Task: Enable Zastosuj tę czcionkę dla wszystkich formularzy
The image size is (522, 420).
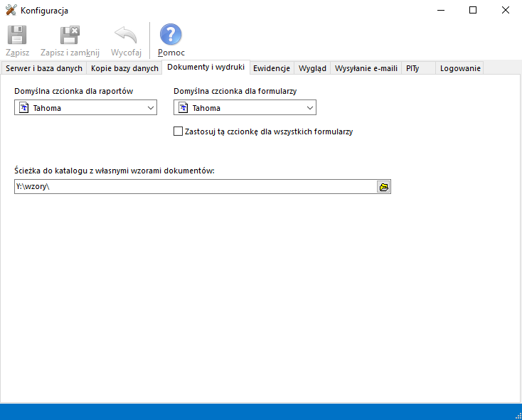Action: coord(179,131)
